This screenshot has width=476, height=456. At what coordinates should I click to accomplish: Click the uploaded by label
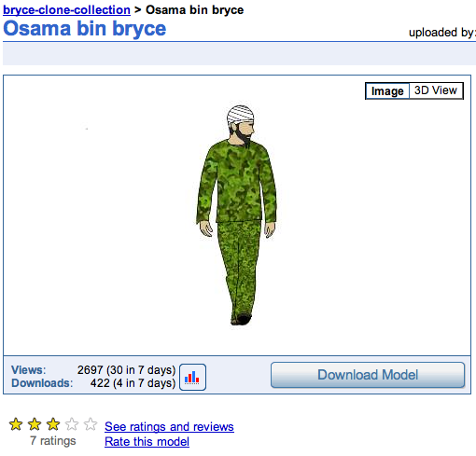coord(442,33)
